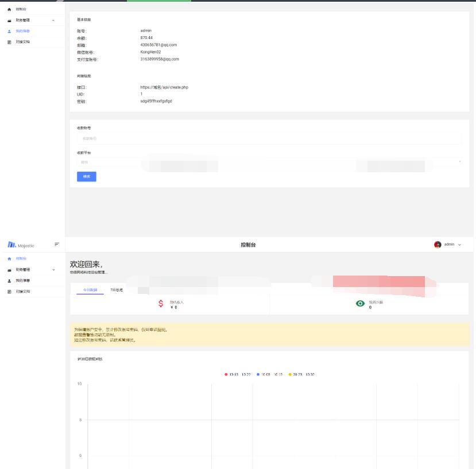Viewport: 476px width, 469px height.
Task: Click the document icon in the lower sidebar
Action: (10, 292)
